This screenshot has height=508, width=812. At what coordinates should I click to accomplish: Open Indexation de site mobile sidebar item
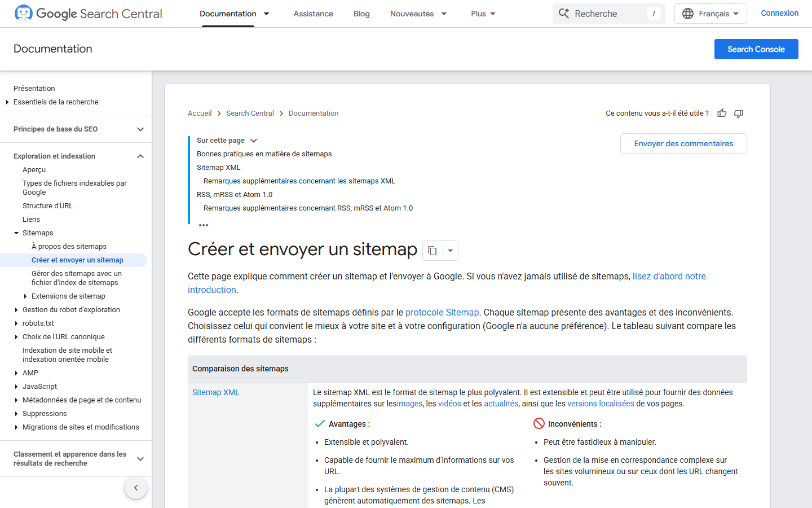pos(67,355)
